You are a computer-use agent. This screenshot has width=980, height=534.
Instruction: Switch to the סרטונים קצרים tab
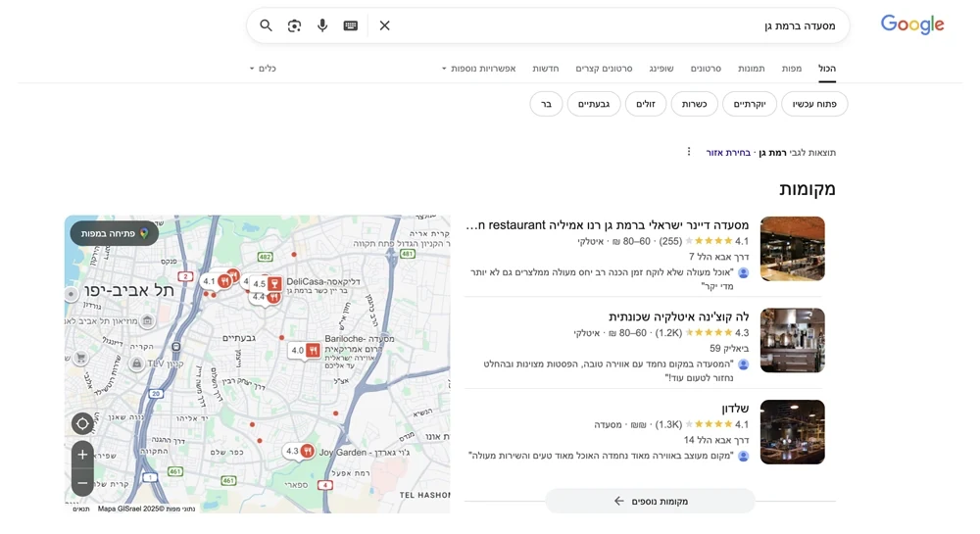point(604,68)
